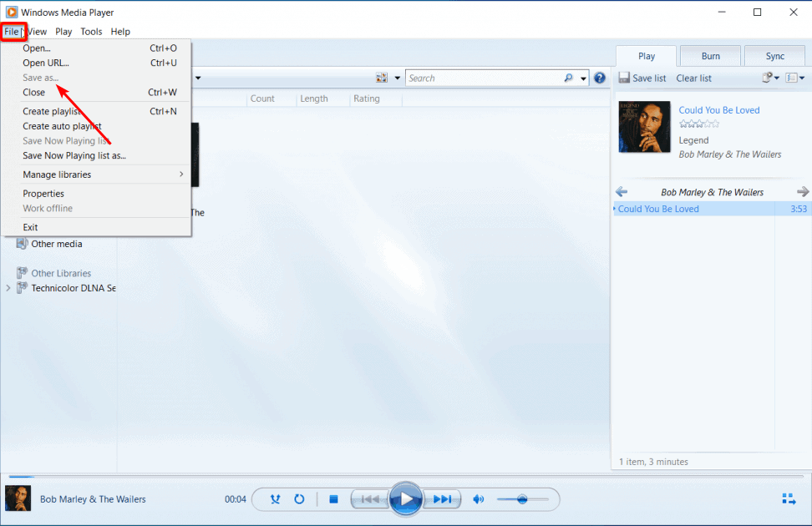Select the Technicolor DLNA server item
812x526 pixels.
(73, 288)
